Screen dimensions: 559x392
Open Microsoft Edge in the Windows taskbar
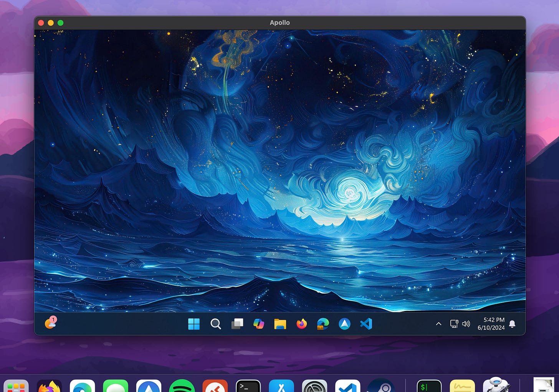pos(323,324)
